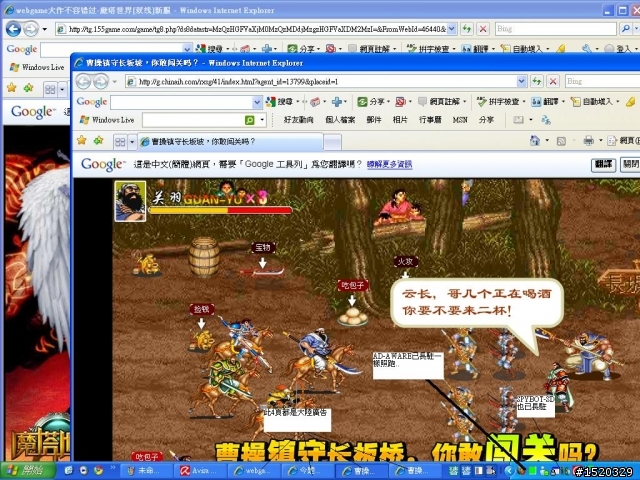
Task: Click Chrome icon in quick launch
Action: pos(98,470)
